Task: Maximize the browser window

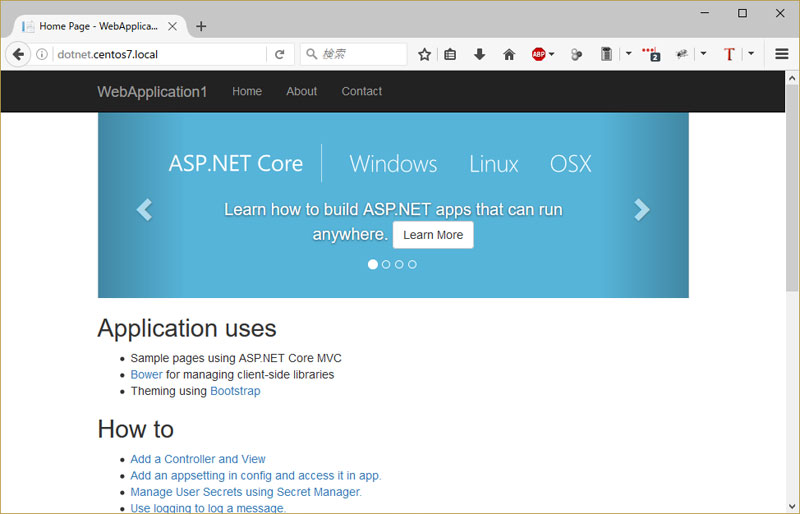Action: coord(742,13)
